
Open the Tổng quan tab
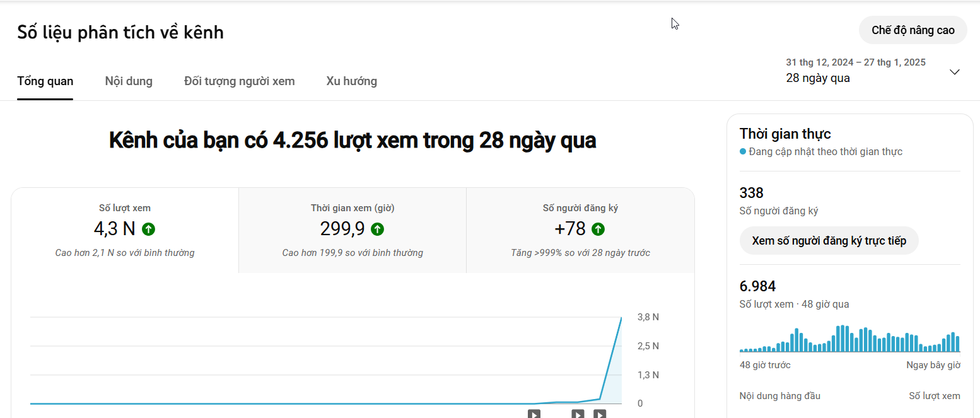tap(45, 81)
